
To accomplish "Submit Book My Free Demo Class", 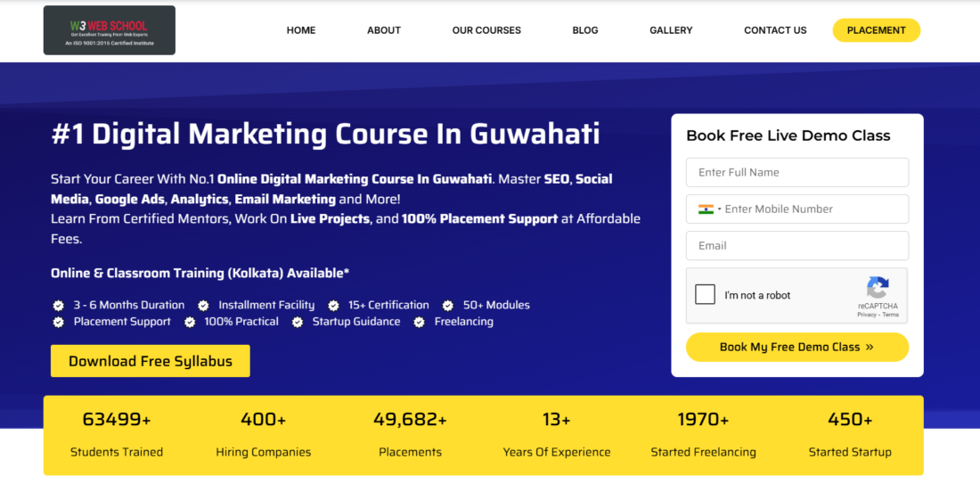I will [x=796, y=347].
